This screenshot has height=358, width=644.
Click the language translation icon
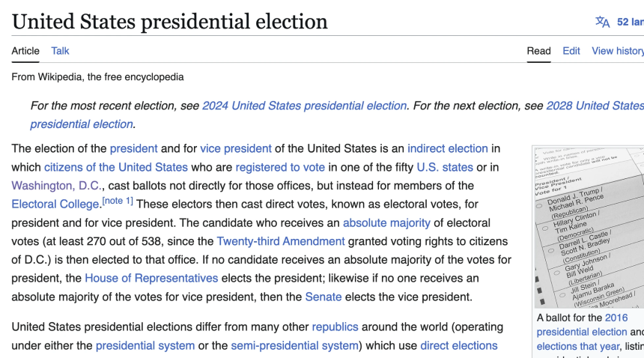click(x=603, y=22)
